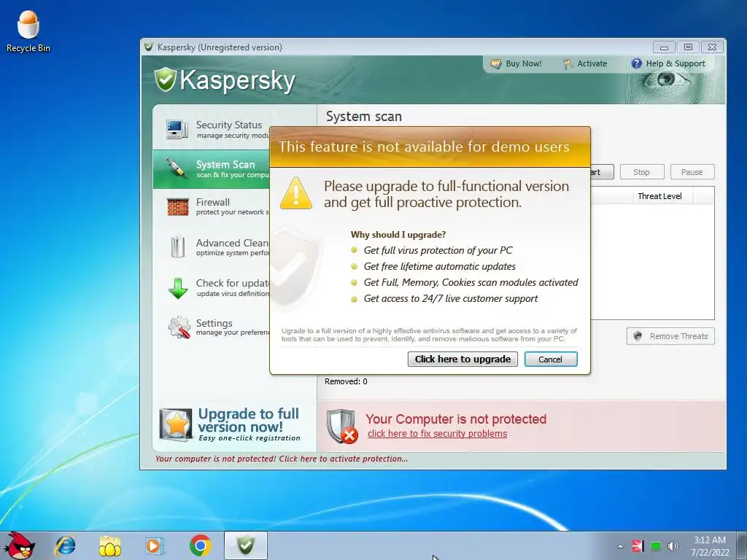Click the Stop scan button
This screenshot has width=747, height=560.
point(642,172)
